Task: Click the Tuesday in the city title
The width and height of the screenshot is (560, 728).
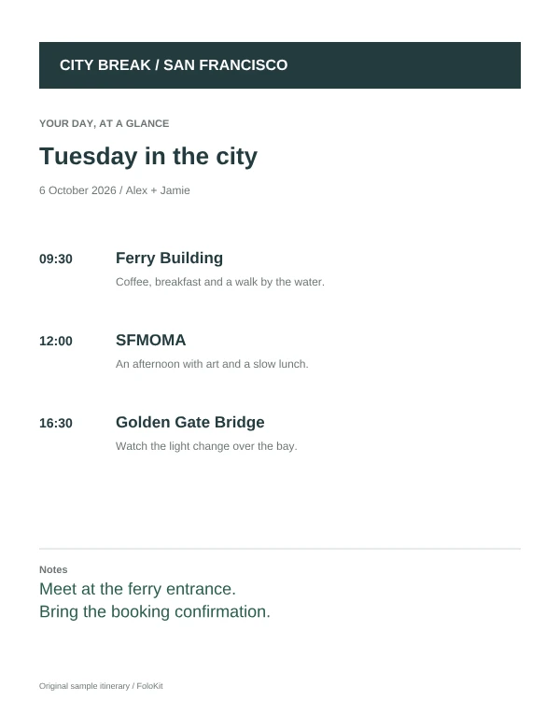Action: click(x=148, y=156)
